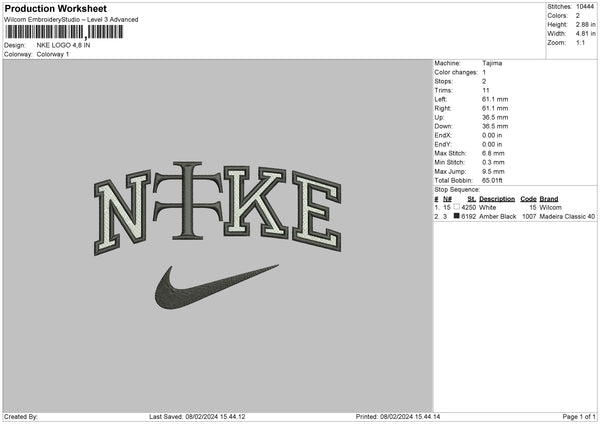Click the Stops label

click(x=443, y=82)
